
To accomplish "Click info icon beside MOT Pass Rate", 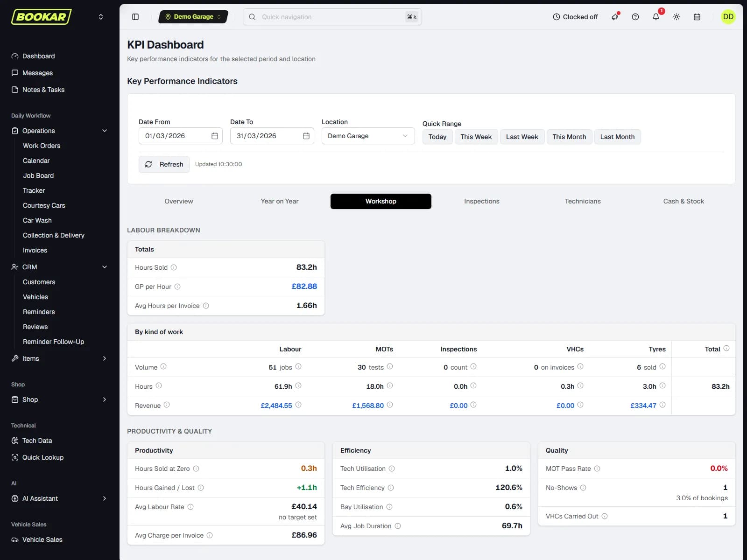I will click(597, 469).
